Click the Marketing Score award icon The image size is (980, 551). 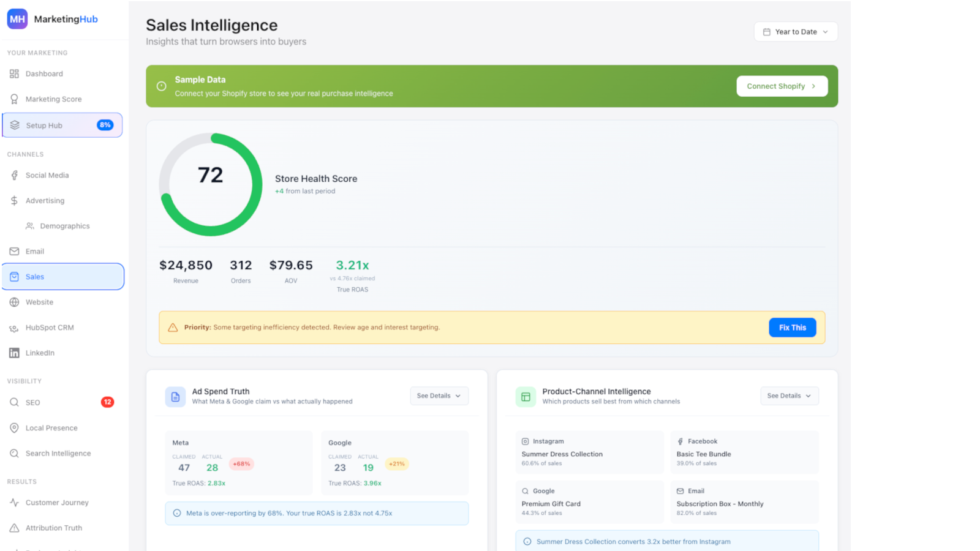click(14, 99)
